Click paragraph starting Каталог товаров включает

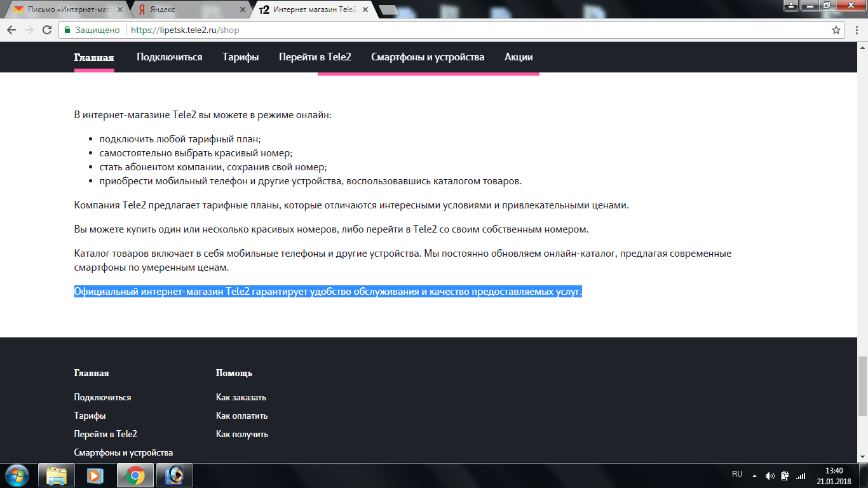pyautogui.click(x=403, y=260)
